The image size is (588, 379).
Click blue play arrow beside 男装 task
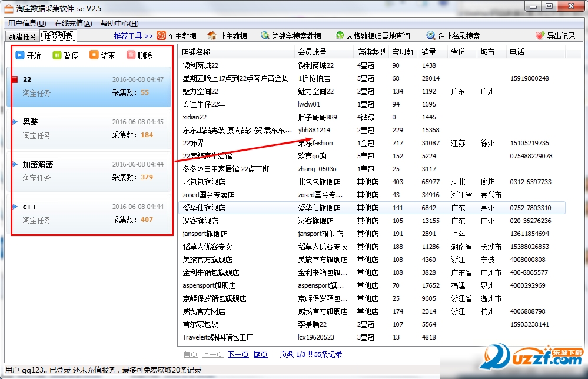tap(15, 121)
